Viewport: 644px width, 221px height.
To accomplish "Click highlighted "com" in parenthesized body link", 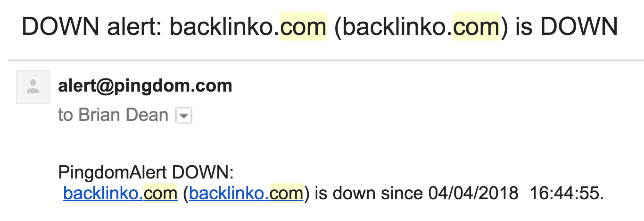I will tap(286, 194).
